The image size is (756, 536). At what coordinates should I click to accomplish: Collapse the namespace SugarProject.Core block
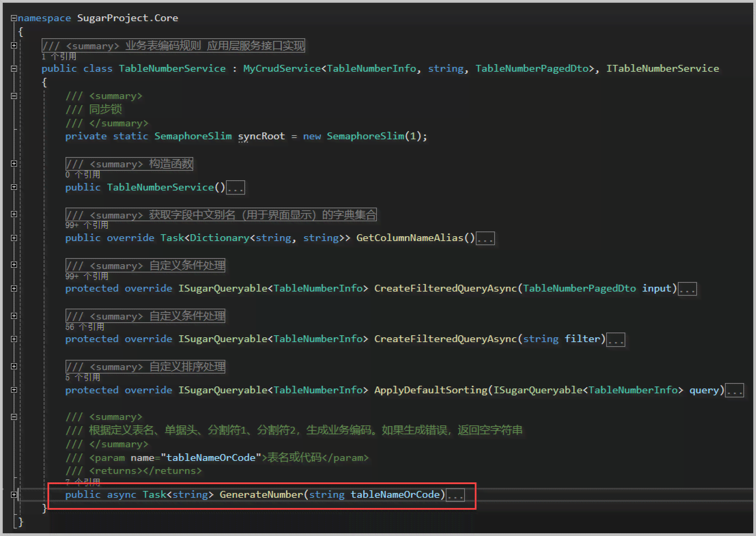click(x=14, y=18)
